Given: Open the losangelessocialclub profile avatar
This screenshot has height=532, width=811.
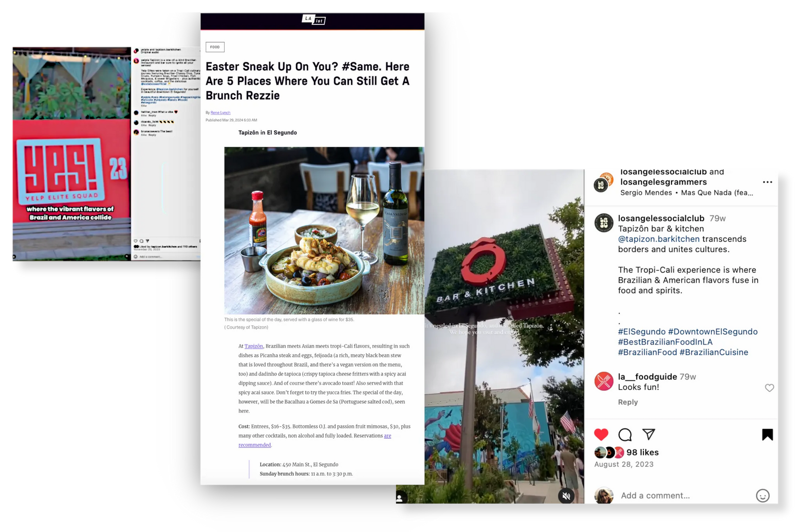Looking at the screenshot, I should coord(604,223).
